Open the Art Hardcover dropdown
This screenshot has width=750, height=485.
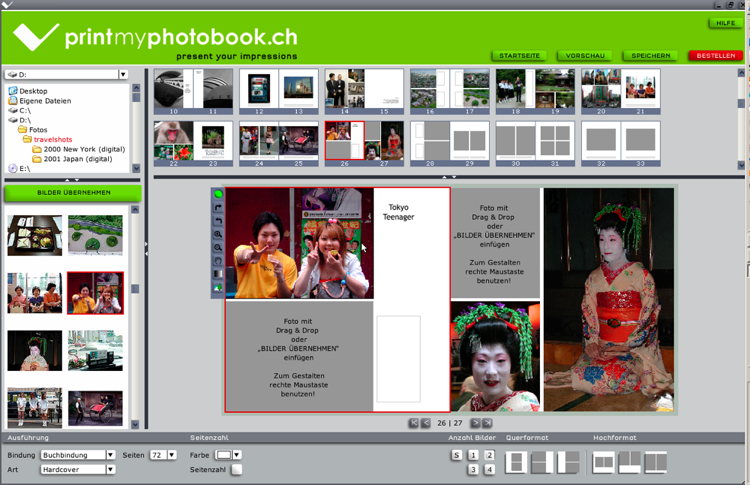pos(110,469)
